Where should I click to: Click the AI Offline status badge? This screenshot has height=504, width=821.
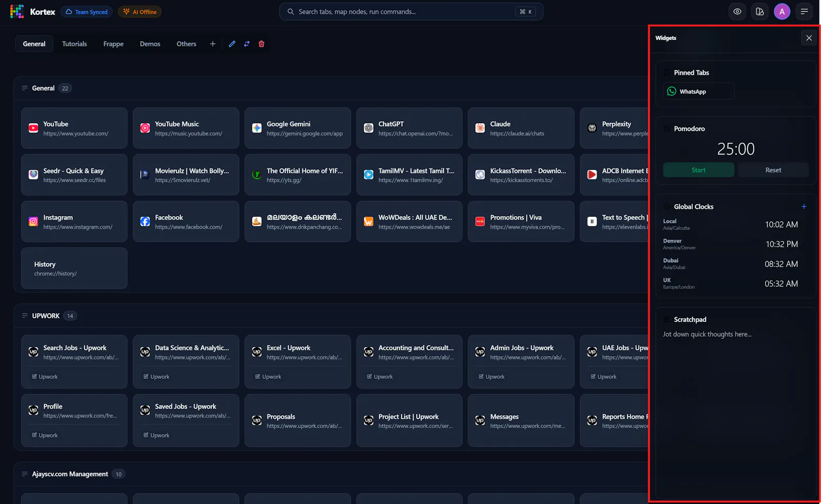(140, 12)
